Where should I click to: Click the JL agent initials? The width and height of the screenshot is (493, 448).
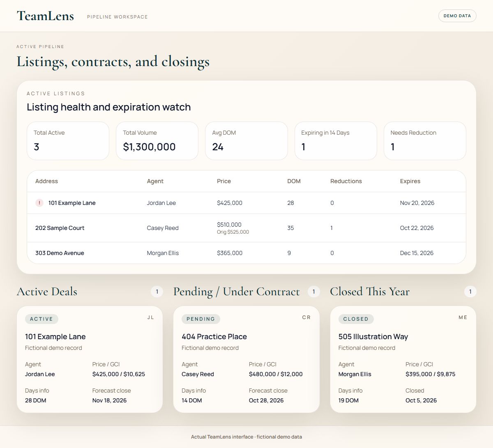point(151,317)
